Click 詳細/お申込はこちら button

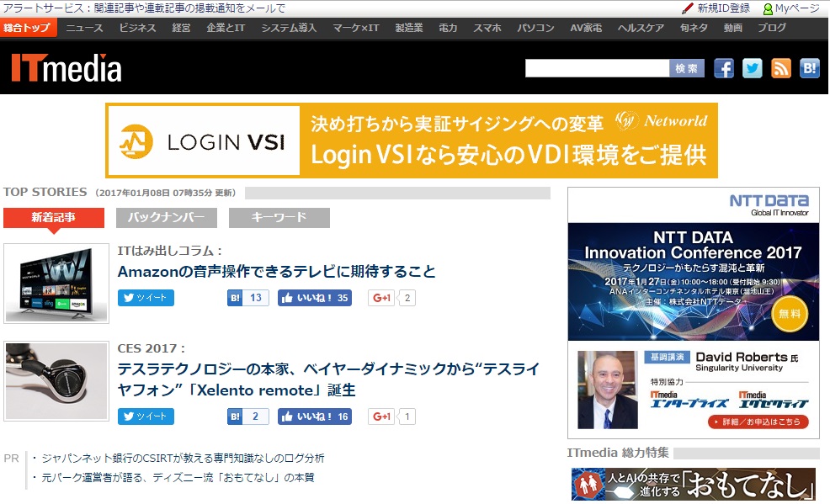(758, 422)
